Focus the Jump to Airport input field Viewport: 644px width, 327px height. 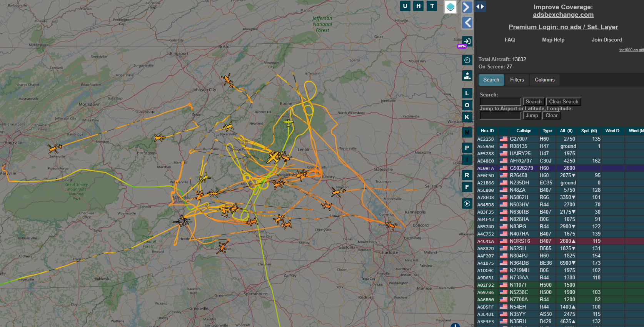tap(501, 115)
